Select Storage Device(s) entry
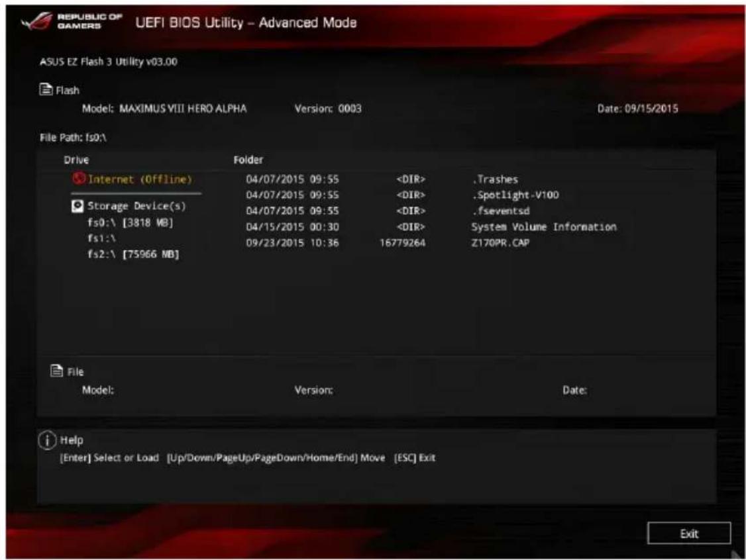This screenshot has height=560, width=746. (x=136, y=206)
